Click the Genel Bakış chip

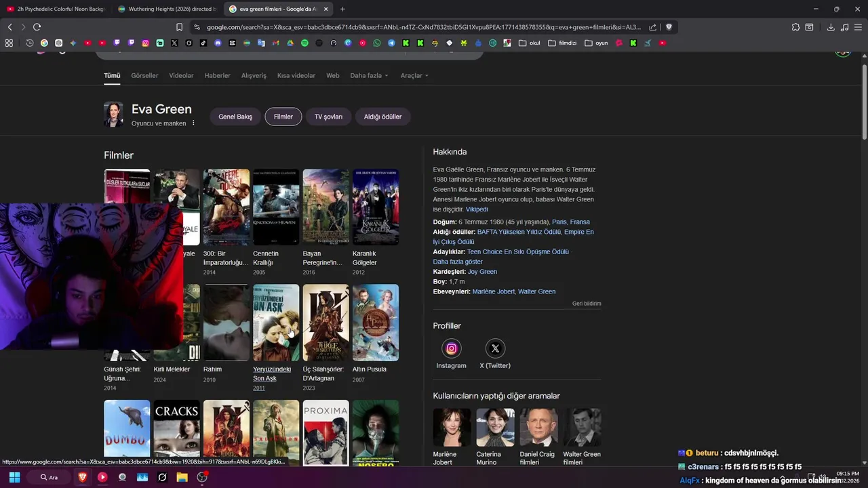tap(235, 117)
